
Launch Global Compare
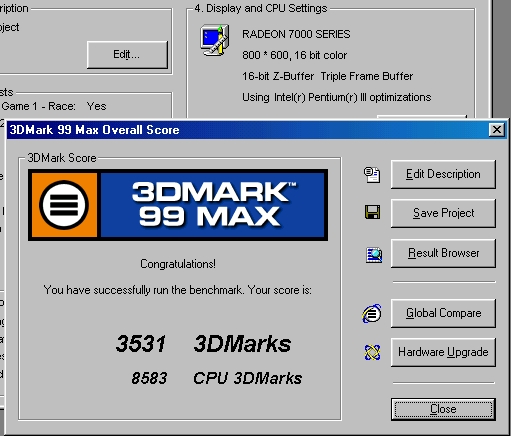[x=443, y=313]
